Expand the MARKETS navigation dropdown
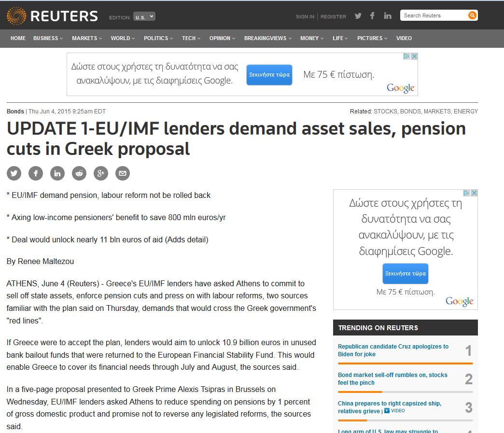 tap(86, 38)
